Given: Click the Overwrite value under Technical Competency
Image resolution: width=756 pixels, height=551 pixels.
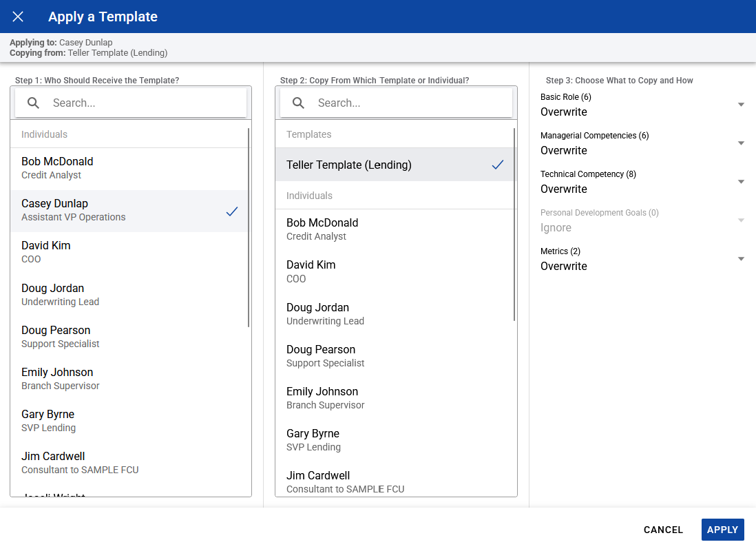Looking at the screenshot, I should tap(564, 189).
